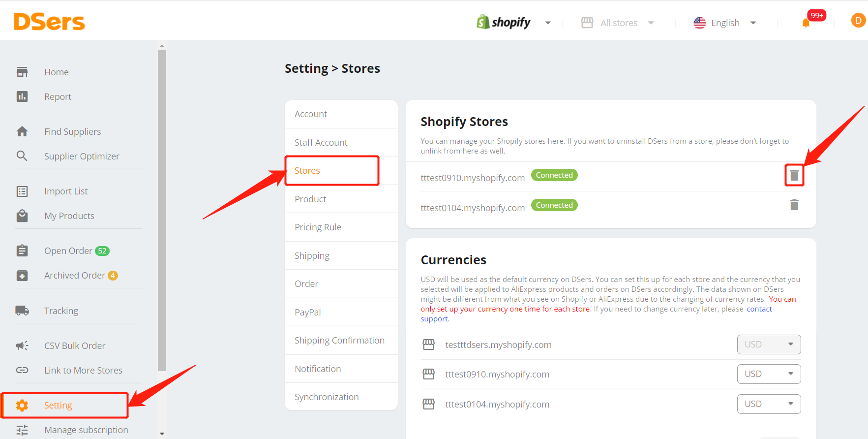Click the sidebar scroll down arrow
This screenshot has width=868, height=439.
pyautogui.click(x=162, y=434)
